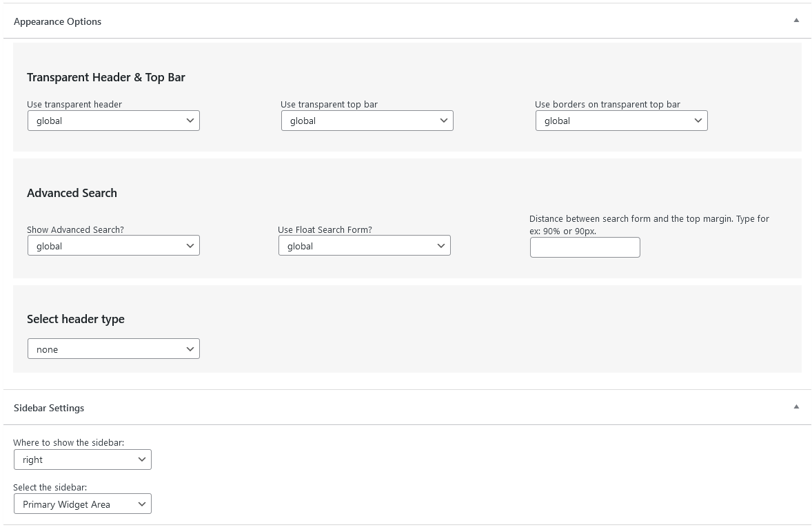The image size is (812, 527).
Task: Collapse the Sidebar Settings panel arrow
Action: pyautogui.click(x=796, y=407)
